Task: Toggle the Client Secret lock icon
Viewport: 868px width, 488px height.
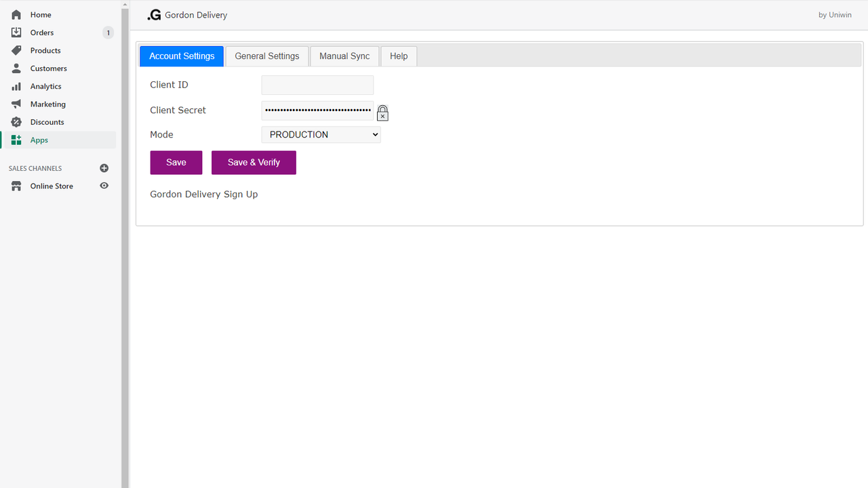Action: point(382,111)
